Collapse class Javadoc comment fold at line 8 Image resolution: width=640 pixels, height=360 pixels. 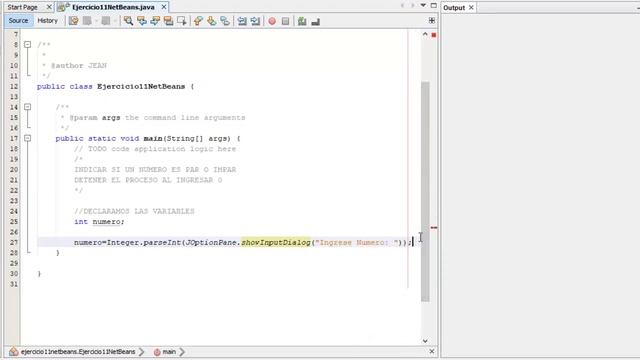(27, 44)
